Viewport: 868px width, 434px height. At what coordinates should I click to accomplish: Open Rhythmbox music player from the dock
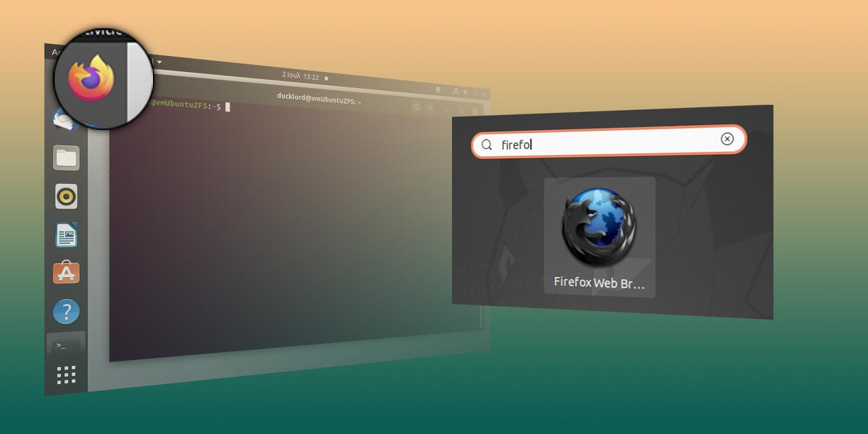pos(66,196)
